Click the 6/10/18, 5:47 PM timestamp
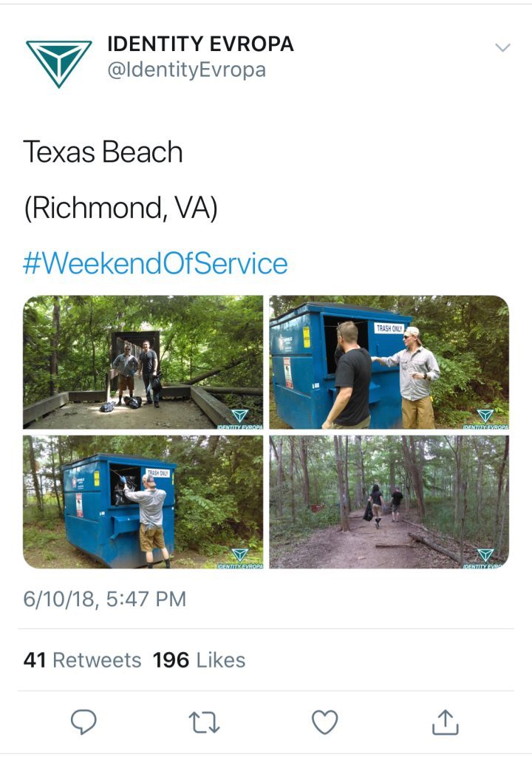Viewport: 532px width, 757px height. point(104,599)
